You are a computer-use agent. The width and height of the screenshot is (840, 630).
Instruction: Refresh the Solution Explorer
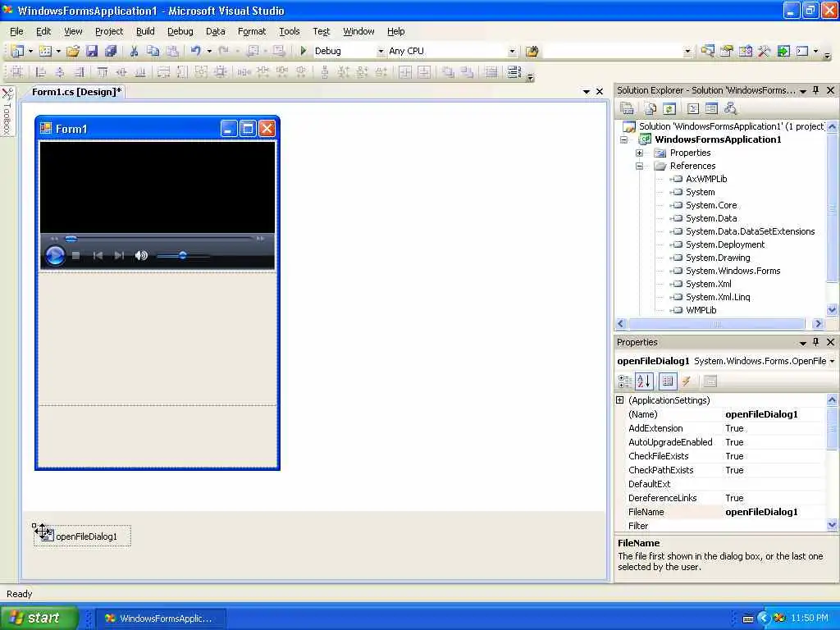[x=669, y=109]
